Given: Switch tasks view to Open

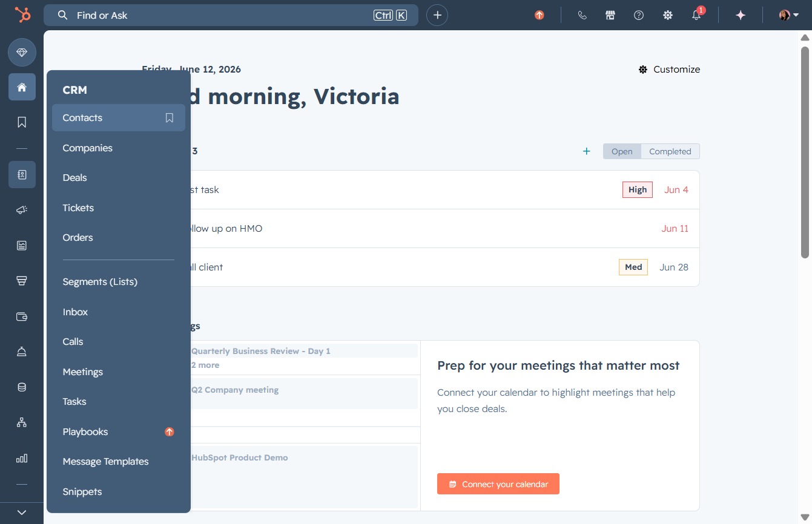Looking at the screenshot, I should pos(622,151).
